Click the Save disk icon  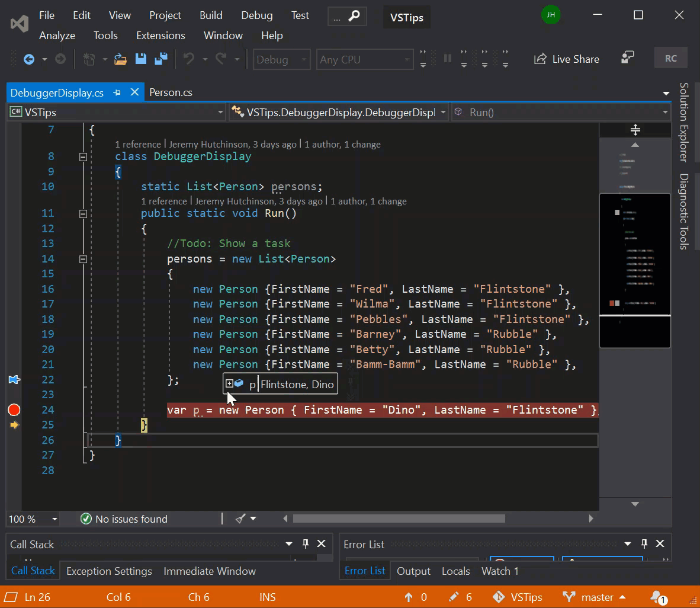point(141,59)
